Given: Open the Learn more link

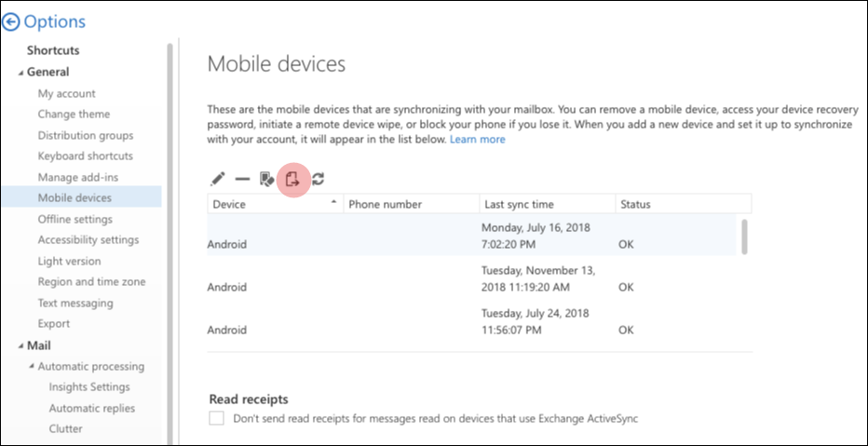Looking at the screenshot, I should [477, 140].
